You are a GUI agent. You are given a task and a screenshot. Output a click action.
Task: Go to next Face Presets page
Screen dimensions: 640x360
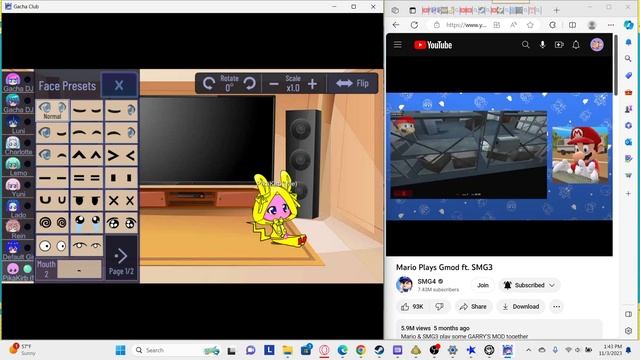[x=121, y=258]
